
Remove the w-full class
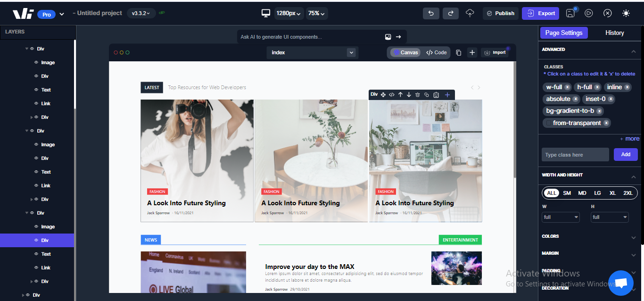pyautogui.click(x=568, y=87)
